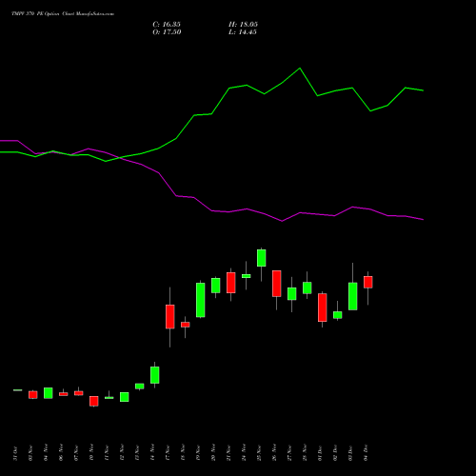Click the 20 Nov date label
The image size is (476, 476).
[x=213, y=453]
